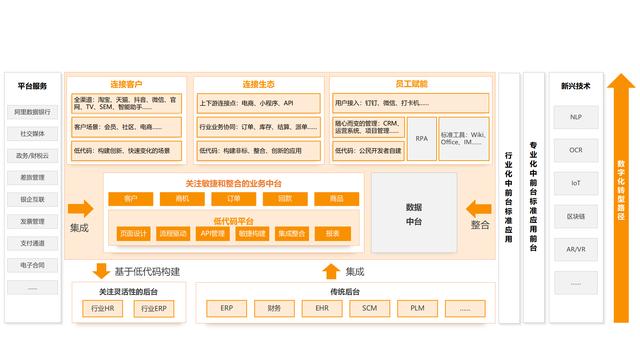
Task: Click the down arrow beside 基于低代码构建
Action: tap(101, 271)
